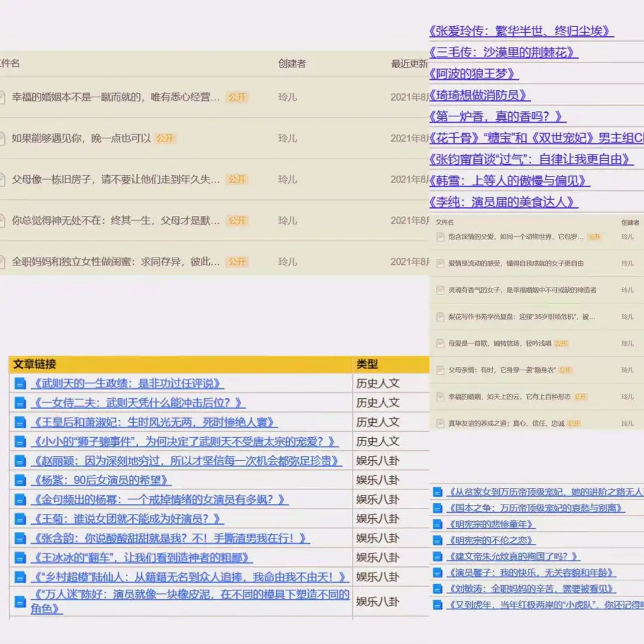Image resolution: width=644 pixels, height=644 pixels.
Task: Open the link 《杨紫：90后女演员的希望》
Action: point(101,480)
